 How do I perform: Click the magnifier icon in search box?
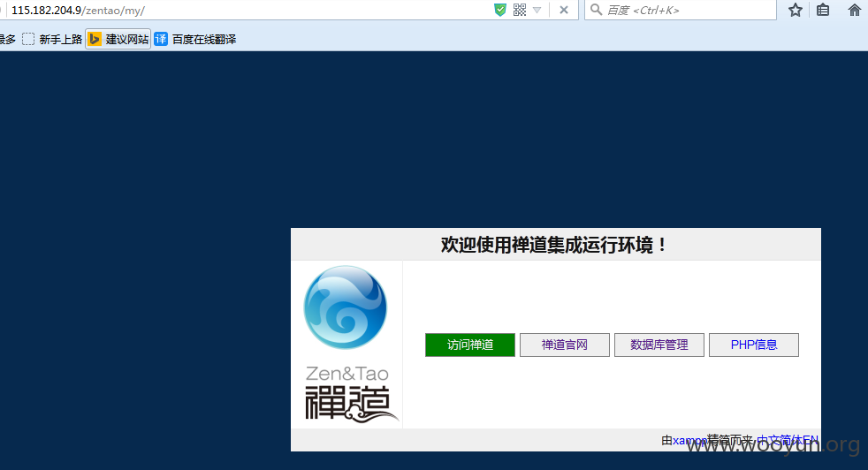tap(596, 10)
